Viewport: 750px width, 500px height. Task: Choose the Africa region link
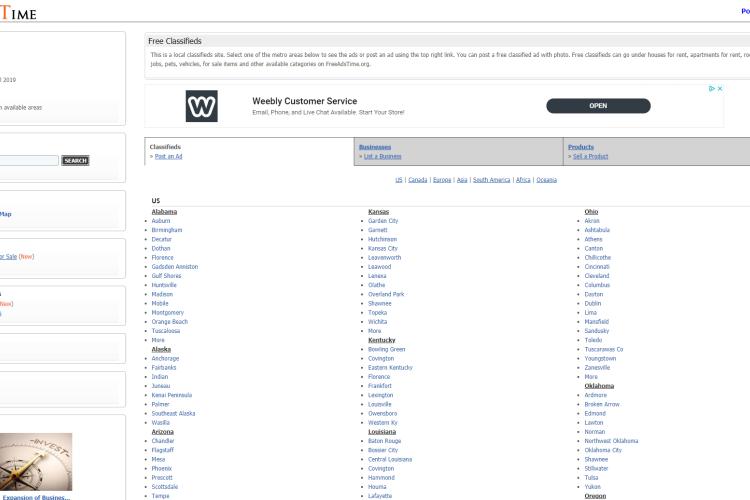[x=523, y=180]
